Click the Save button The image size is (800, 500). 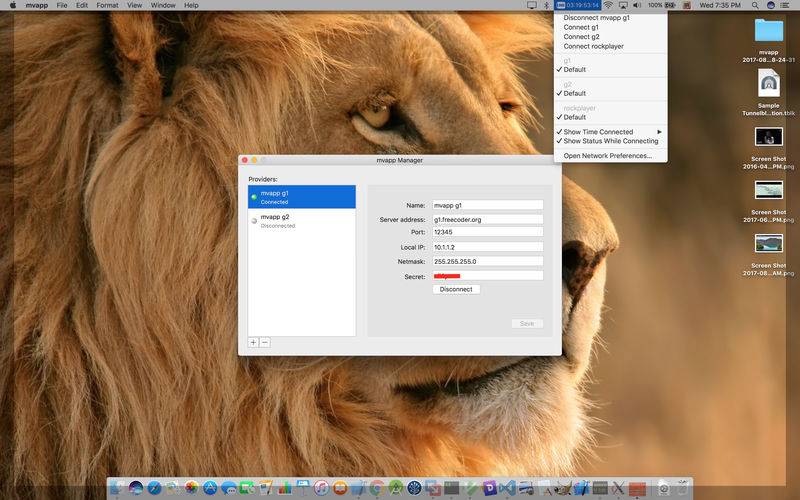[x=527, y=323]
